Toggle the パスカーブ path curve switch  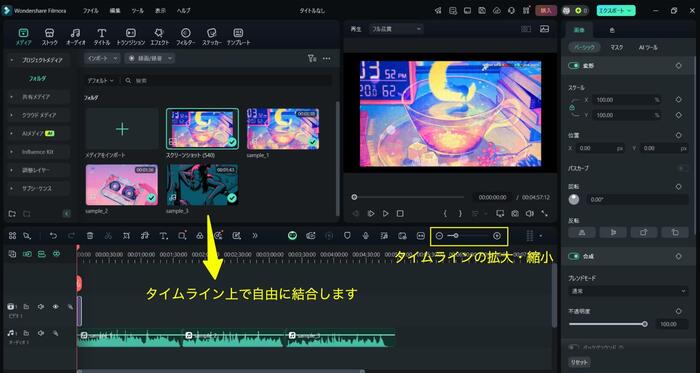[682, 169]
